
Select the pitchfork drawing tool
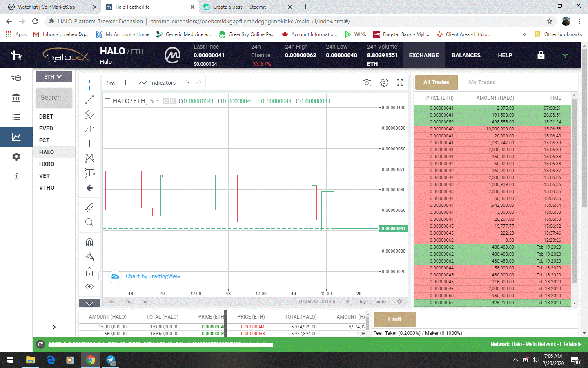click(x=89, y=114)
